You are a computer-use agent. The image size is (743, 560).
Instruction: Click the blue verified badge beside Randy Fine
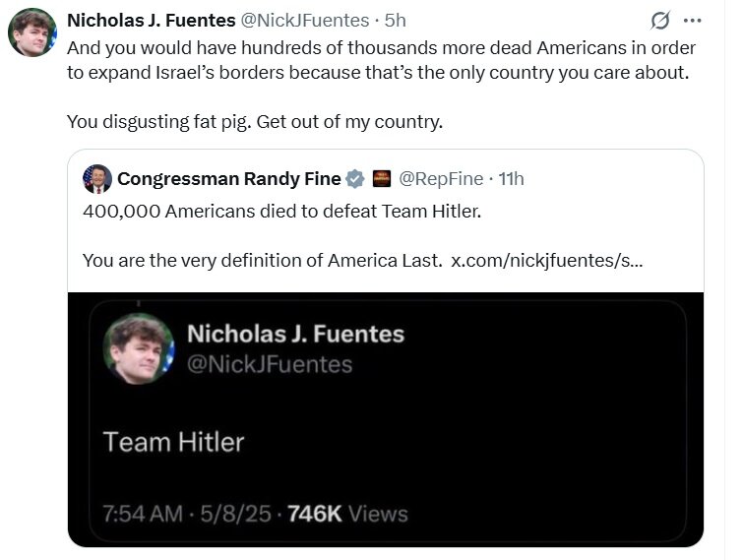tap(354, 178)
